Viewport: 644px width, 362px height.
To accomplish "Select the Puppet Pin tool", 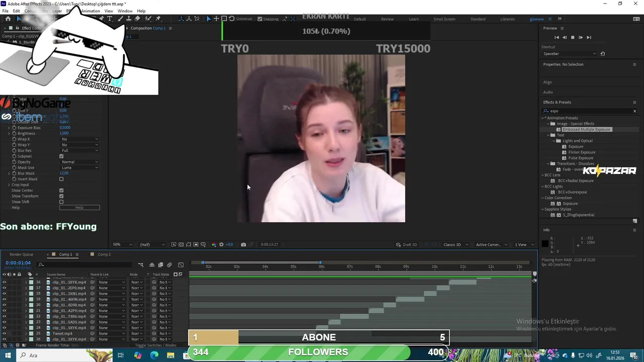I will point(158,19).
